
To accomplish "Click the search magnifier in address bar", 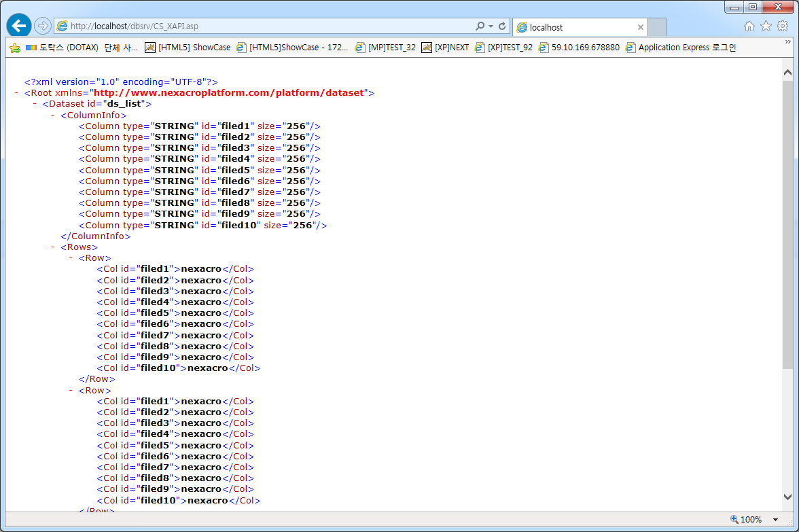I will (480, 26).
